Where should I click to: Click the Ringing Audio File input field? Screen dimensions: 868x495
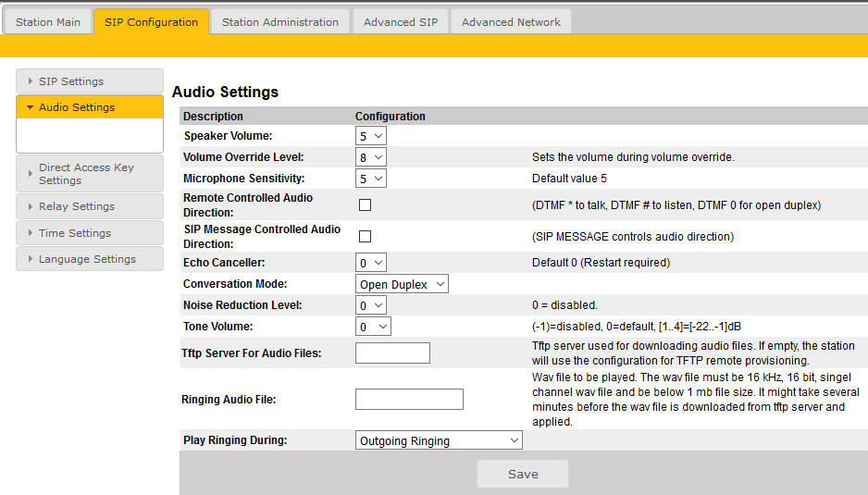click(x=409, y=400)
